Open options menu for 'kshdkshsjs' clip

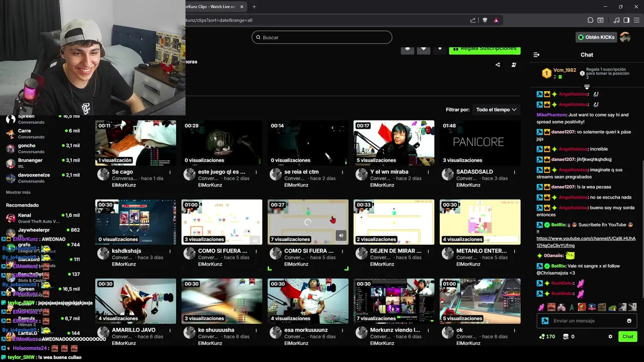[x=170, y=251]
